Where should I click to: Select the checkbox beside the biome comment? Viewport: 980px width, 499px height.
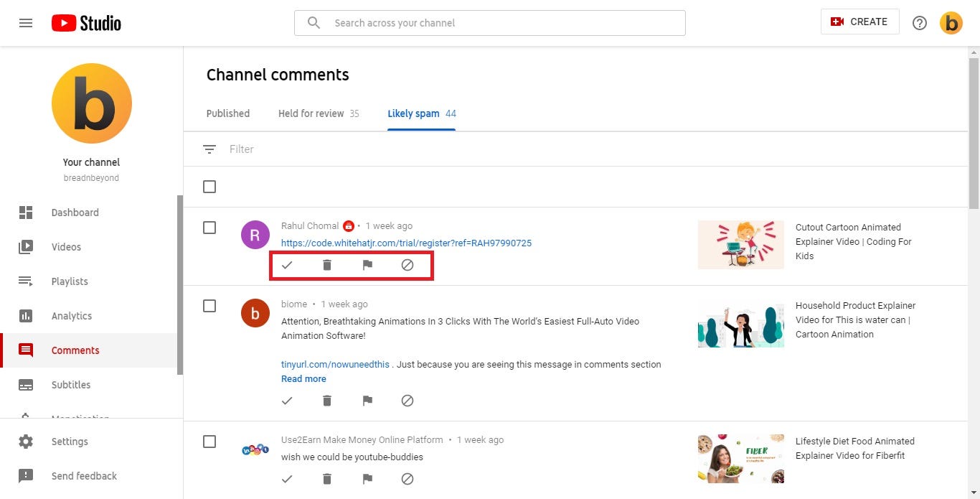[x=209, y=306]
